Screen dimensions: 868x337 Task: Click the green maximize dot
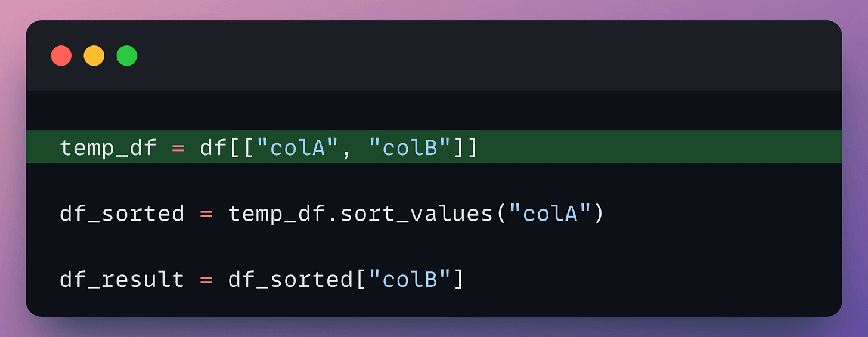[127, 56]
